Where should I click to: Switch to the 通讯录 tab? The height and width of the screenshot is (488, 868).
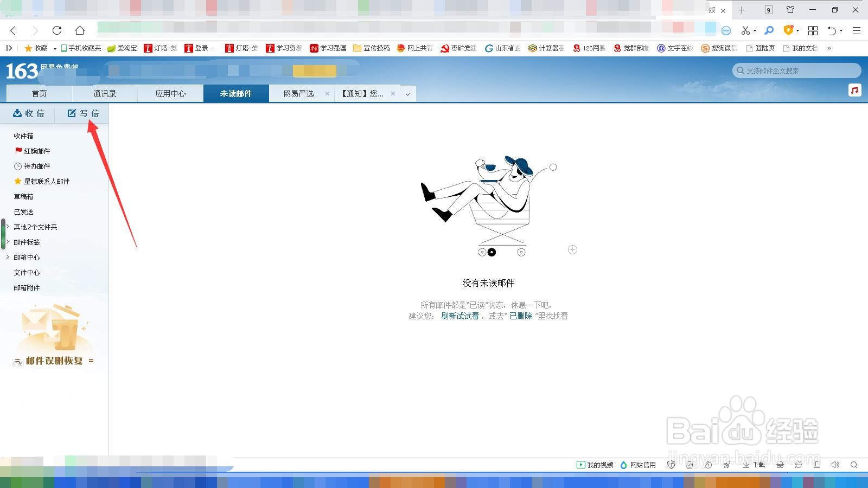(105, 93)
